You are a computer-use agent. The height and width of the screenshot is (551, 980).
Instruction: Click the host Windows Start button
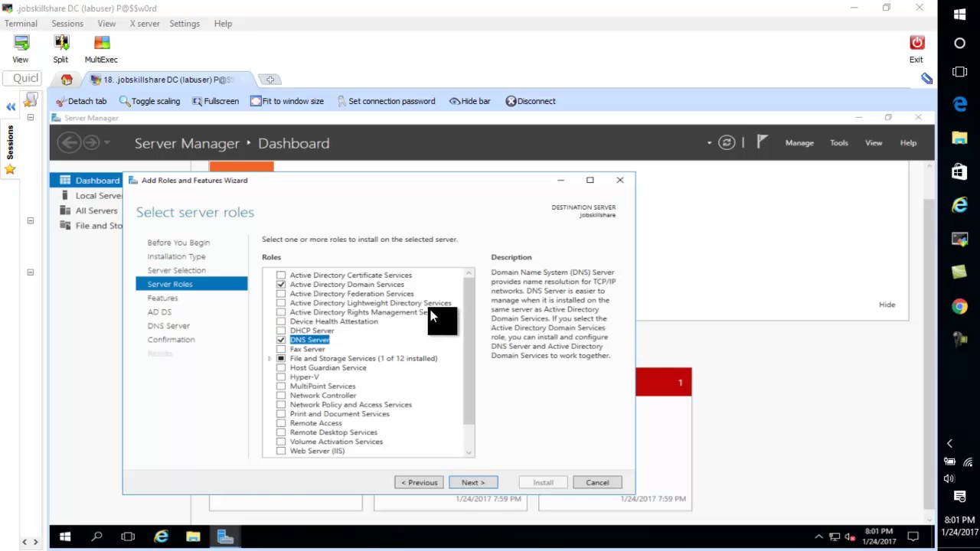click(x=959, y=14)
